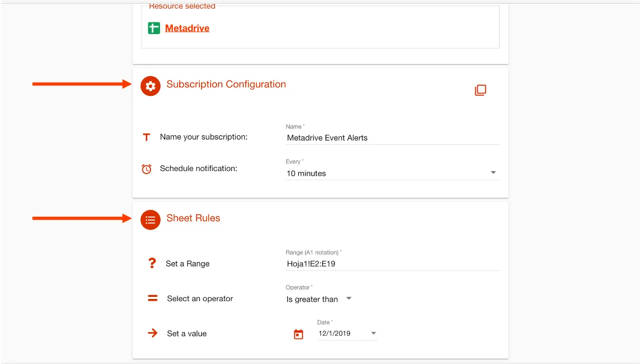Click the 'Resource selected' legend text
Image resolution: width=640 pixels, height=364 pixels.
click(x=182, y=6)
